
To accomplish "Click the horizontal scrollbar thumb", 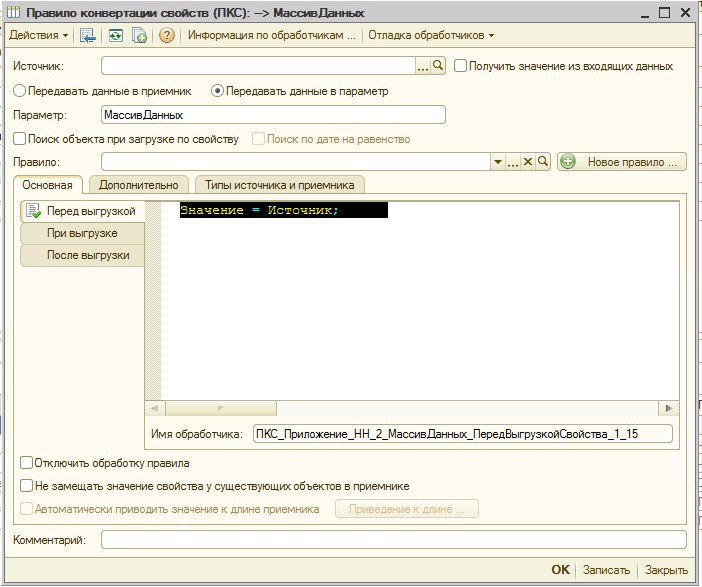I will coord(221,408).
